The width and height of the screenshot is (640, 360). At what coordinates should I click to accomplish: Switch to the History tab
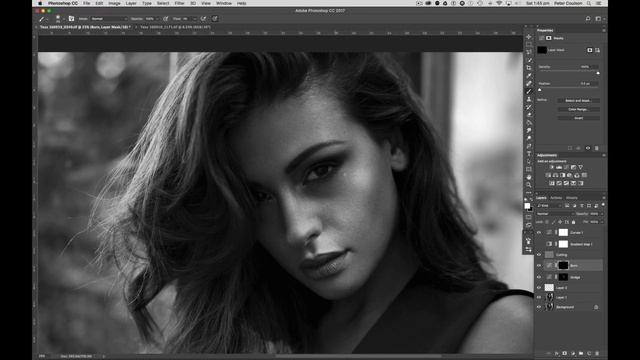[x=572, y=198]
